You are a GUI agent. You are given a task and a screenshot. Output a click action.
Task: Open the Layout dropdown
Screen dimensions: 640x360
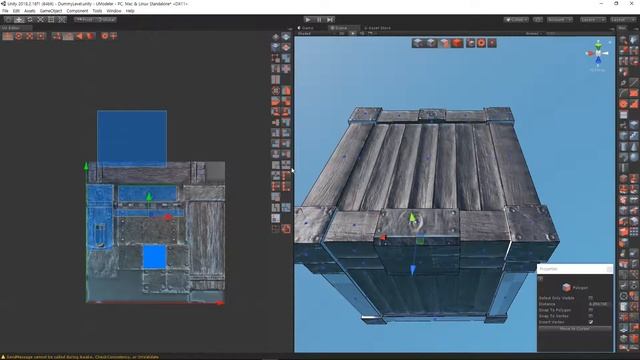click(x=622, y=20)
